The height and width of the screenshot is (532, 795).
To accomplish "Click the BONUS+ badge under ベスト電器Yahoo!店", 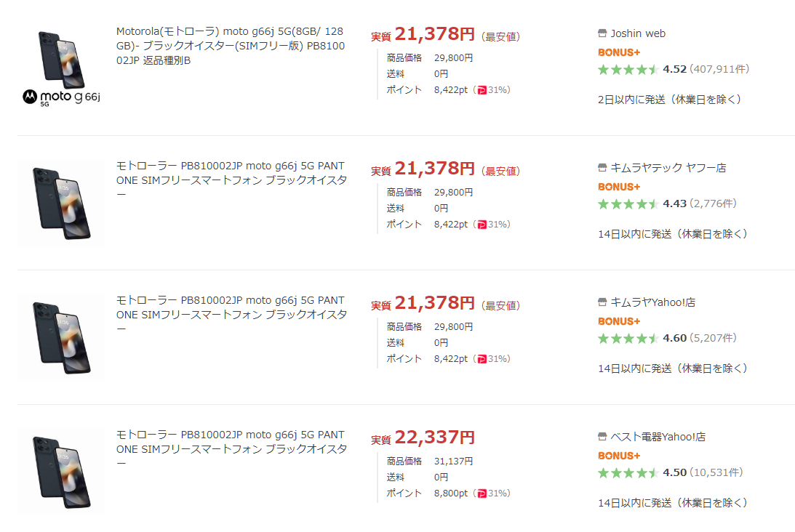I will click(618, 456).
